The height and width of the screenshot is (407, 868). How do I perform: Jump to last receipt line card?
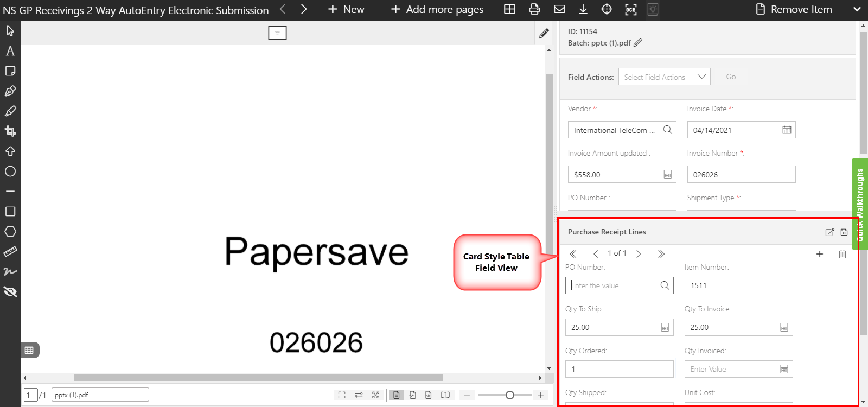click(661, 254)
